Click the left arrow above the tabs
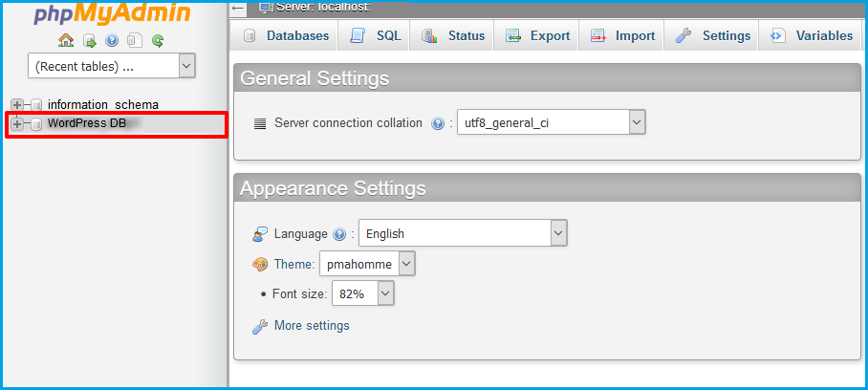This screenshot has width=868, height=390. click(238, 8)
